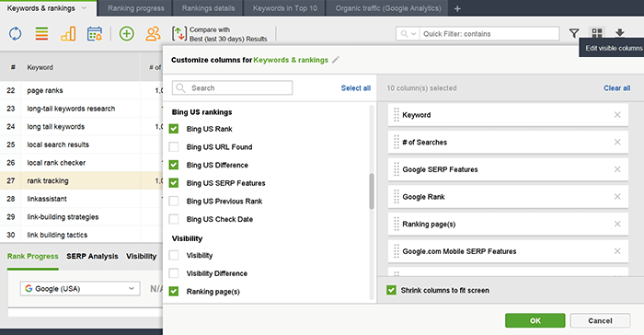Screen dimensions: 644x335
Task: Remove the Keyword column with its X
Action: [617, 115]
